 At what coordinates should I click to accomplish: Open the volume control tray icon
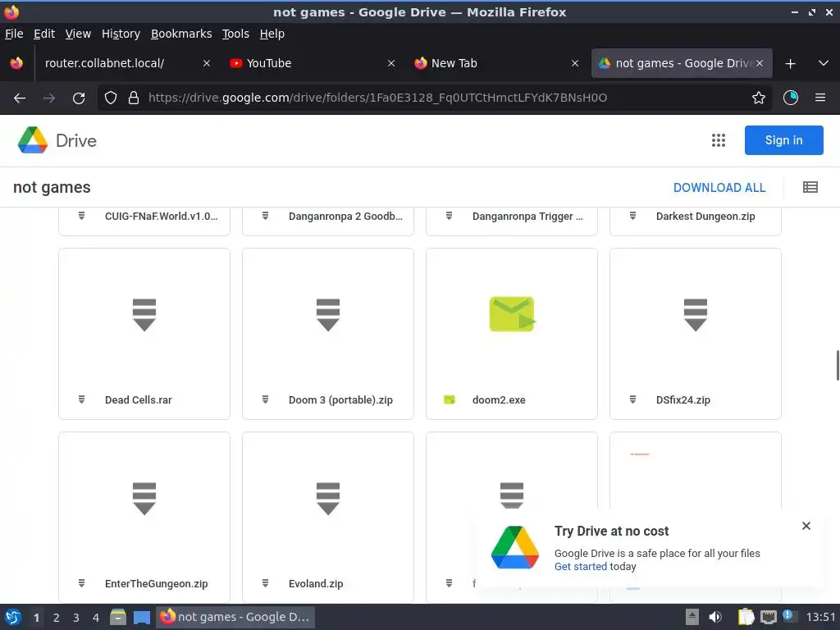715,617
